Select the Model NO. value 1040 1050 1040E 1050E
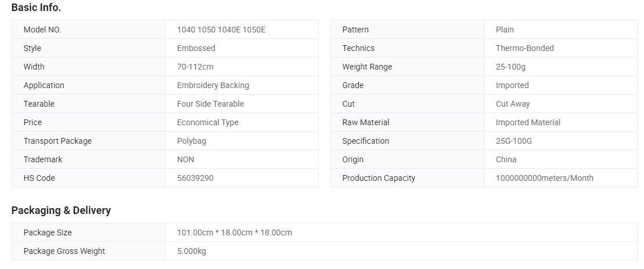The height and width of the screenshot is (269, 644). point(221,30)
